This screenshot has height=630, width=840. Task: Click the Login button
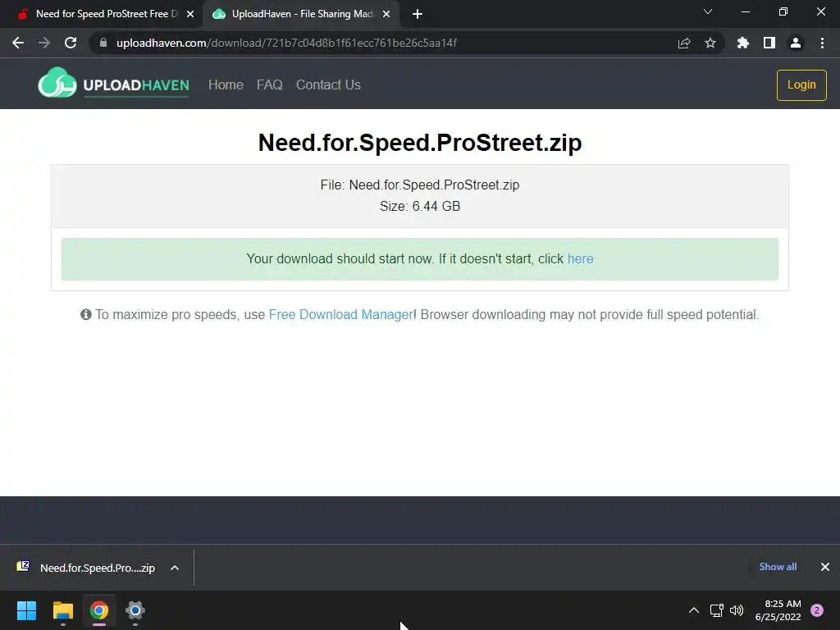click(801, 84)
